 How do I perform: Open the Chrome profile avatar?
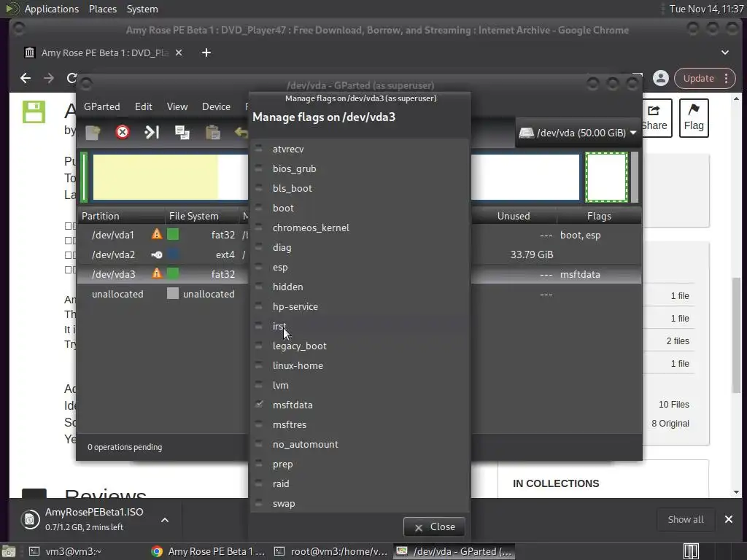(x=661, y=78)
